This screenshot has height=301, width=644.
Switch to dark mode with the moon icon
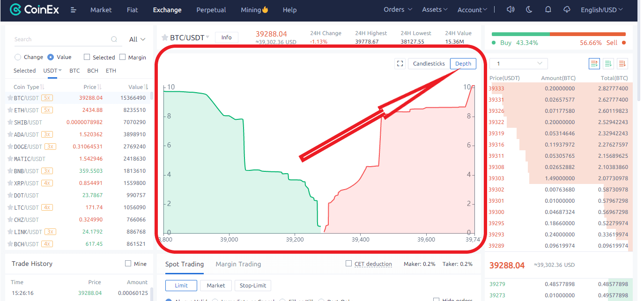point(529,9)
